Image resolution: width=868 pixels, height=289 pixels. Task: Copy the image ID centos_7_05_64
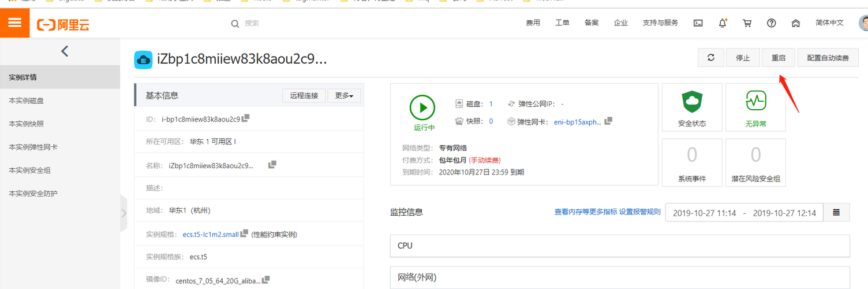[265, 280]
